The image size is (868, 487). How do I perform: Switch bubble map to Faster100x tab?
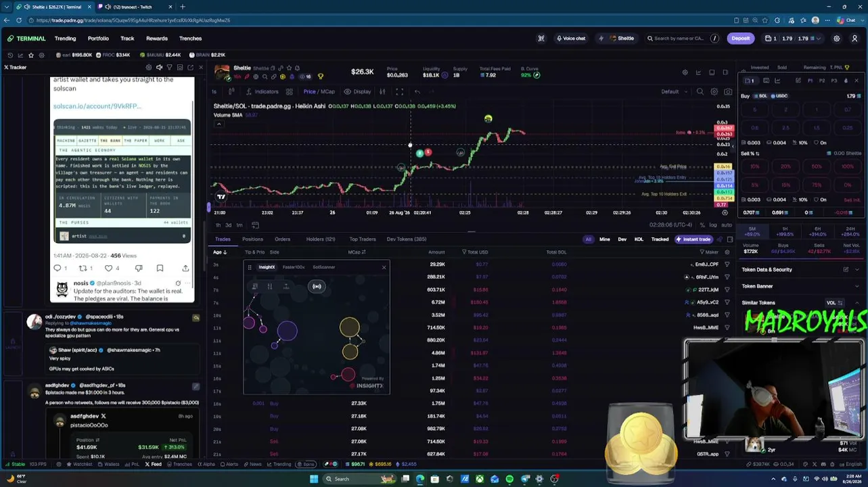coord(294,267)
